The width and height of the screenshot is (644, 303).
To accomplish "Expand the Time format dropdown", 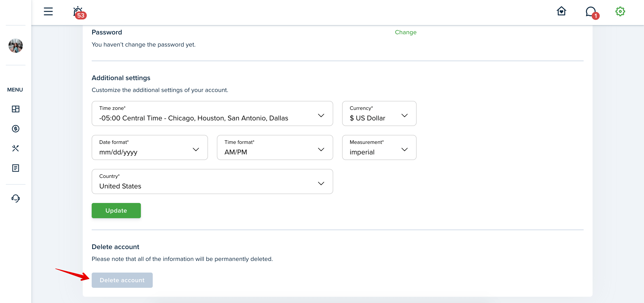I will (x=275, y=148).
